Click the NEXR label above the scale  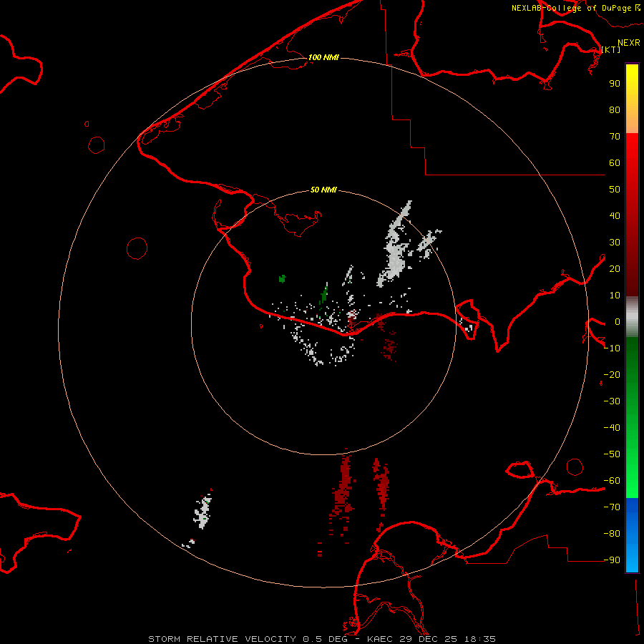[628, 43]
